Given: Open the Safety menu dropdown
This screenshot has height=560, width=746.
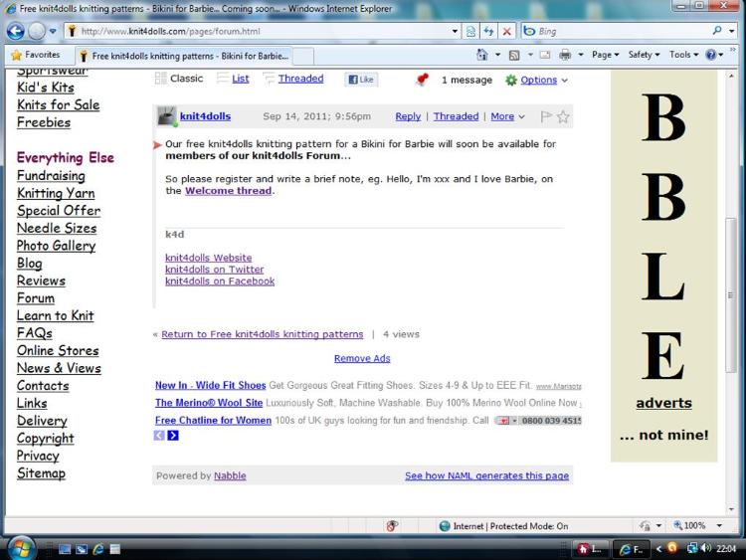Looking at the screenshot, I should (x=644, y=56).
